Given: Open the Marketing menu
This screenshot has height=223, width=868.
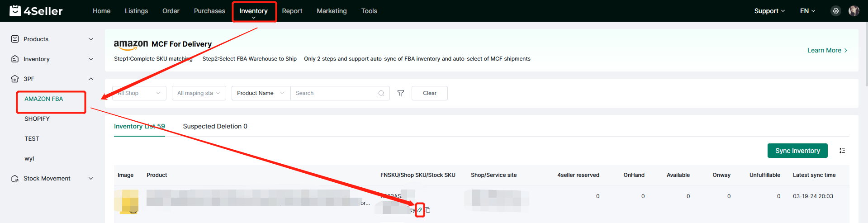Looking at the screenshot, I should (332, 11).
